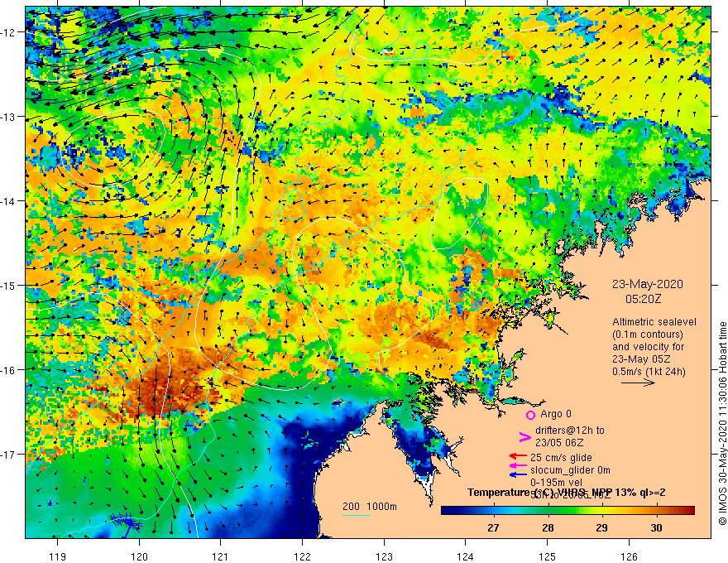Click latitude axis label -15
This screenshot has height=563, width=728.
click(8, 285)
